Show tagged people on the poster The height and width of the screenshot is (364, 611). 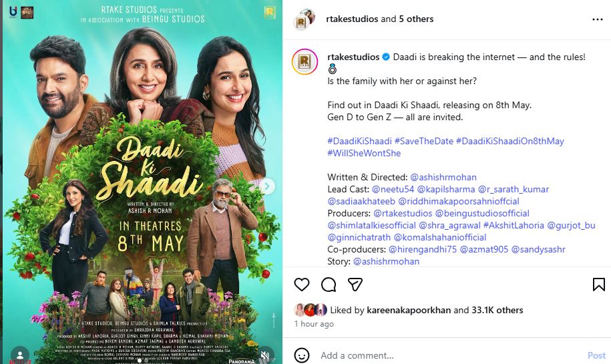[19, 355]
